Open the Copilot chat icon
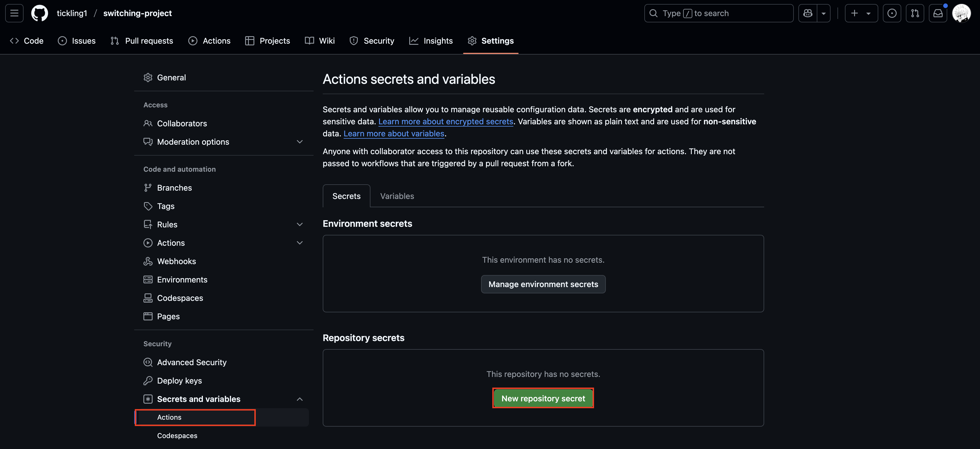The height and width of the screenshot is (449, 980). (x=808, y=13)
